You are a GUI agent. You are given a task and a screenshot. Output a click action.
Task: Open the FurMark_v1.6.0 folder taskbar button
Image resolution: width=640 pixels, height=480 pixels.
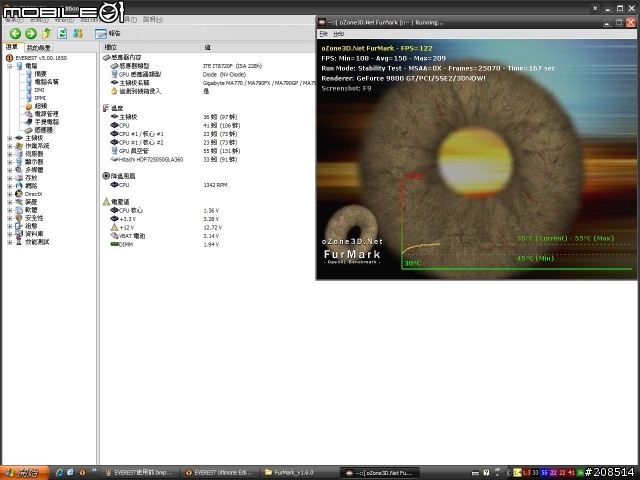coord(299,473)
